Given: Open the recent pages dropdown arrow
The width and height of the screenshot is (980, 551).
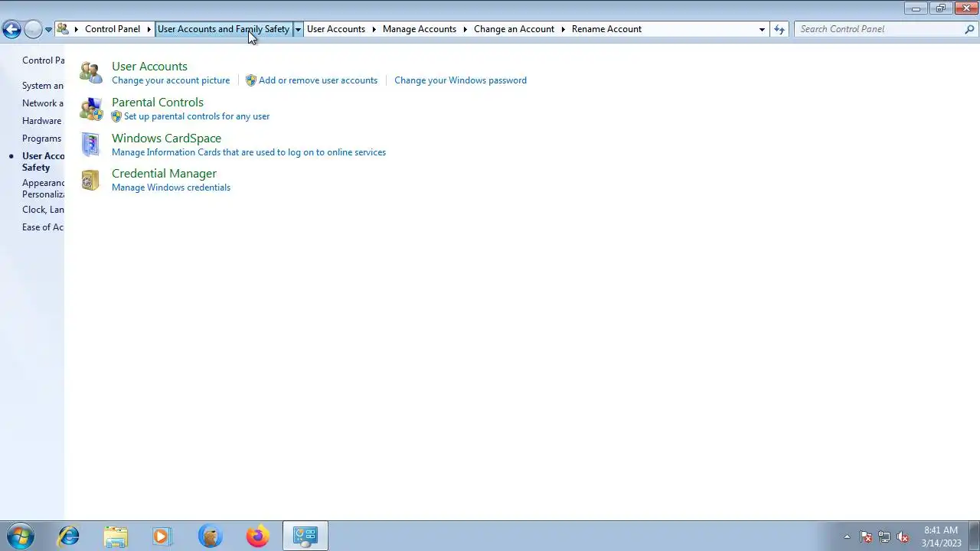Looking at the screenshot, I should [48, 30].
